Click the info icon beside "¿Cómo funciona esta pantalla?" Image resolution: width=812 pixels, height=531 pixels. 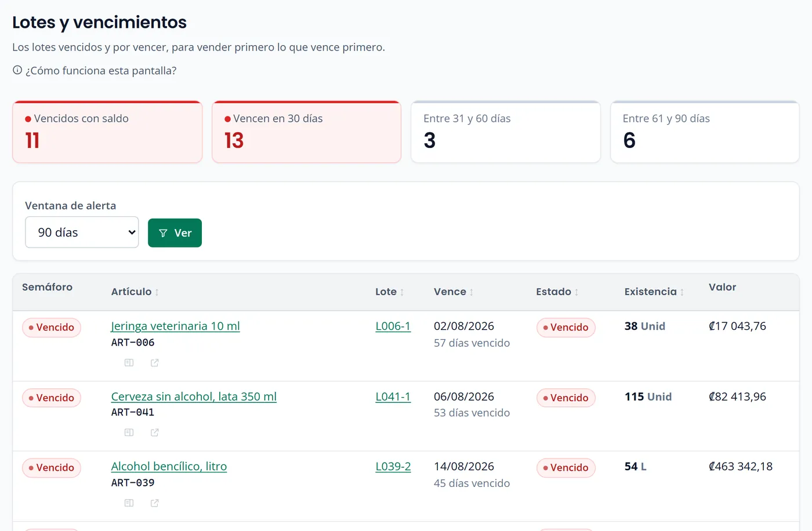17,70
